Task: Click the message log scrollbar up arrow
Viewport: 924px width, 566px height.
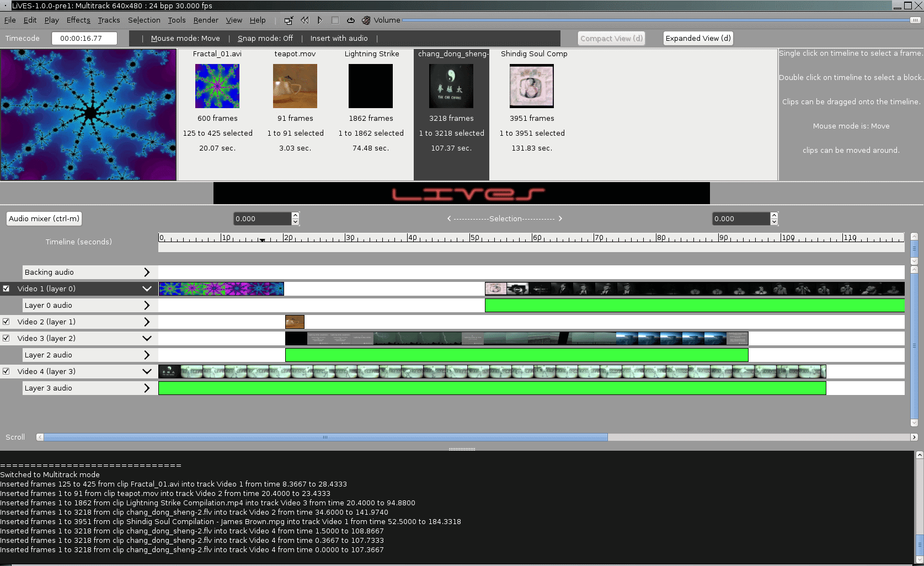Action: click(x=920, y=455)
